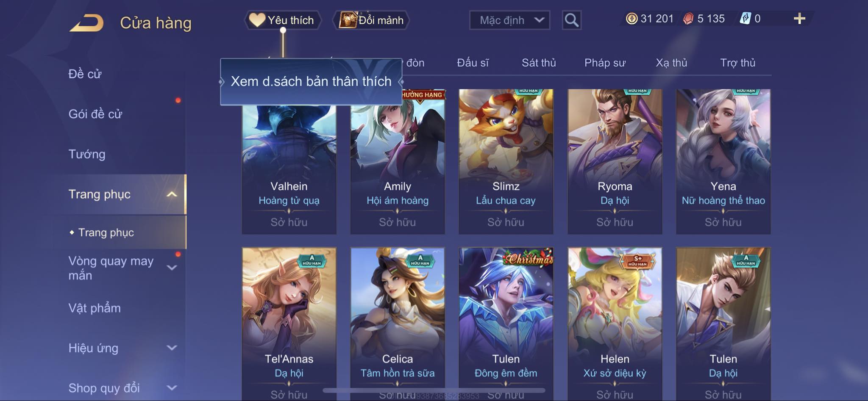Tap the gold coin balance icon

click(x=632, y=19)
